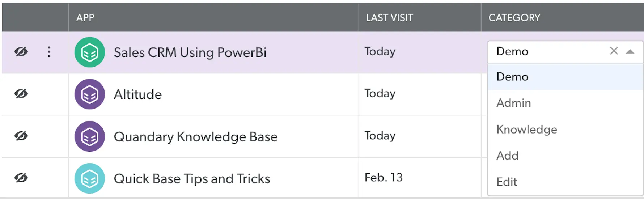
Task: Select Admin from the category list
Action: (x=513, y=103)
